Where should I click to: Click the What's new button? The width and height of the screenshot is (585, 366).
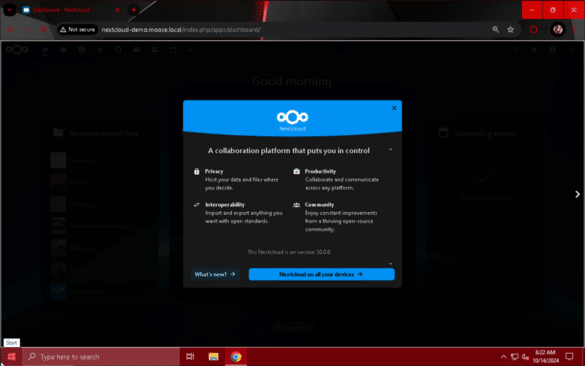[x=215, y=274]
